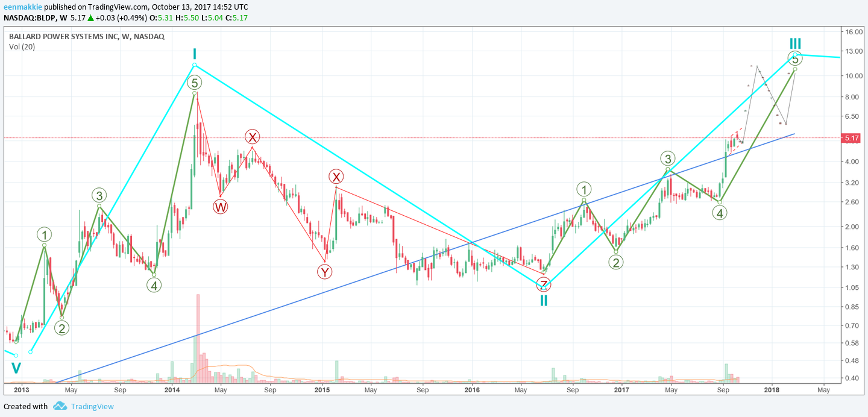Click the tallest red volume bar in 2014

[x=198, y=338]
